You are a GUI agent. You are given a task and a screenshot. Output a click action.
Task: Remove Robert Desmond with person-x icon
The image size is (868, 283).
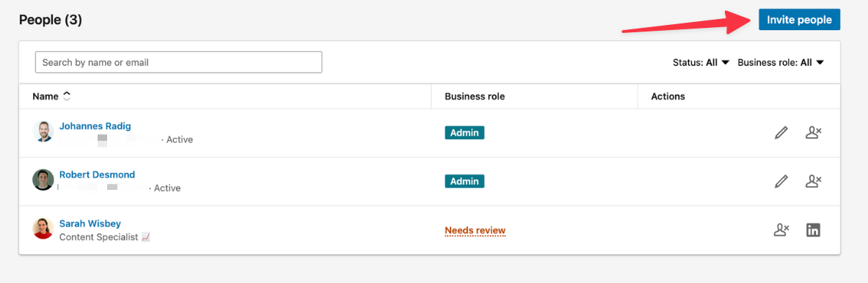pos(813,181)
